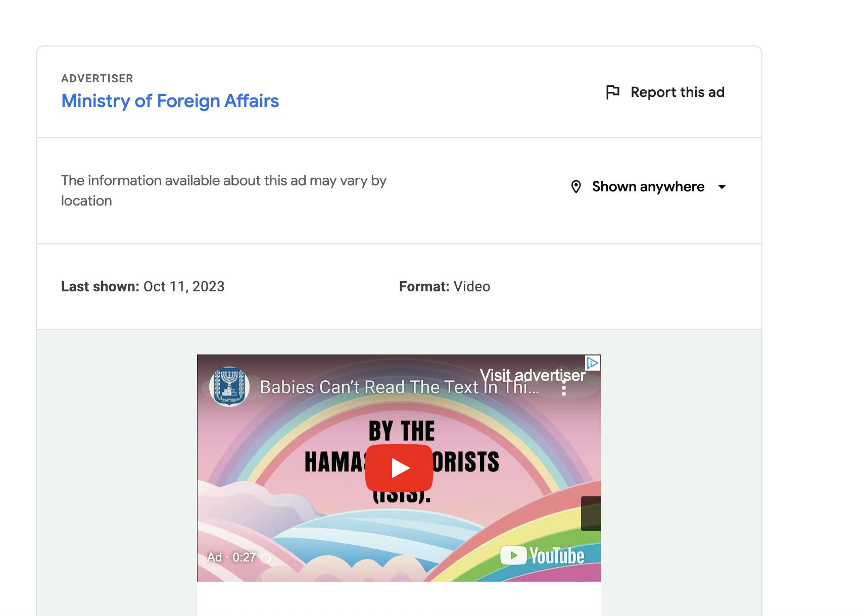
Task: Play the video with the red button
Action: pyautogui.click(x=399, y=468)
